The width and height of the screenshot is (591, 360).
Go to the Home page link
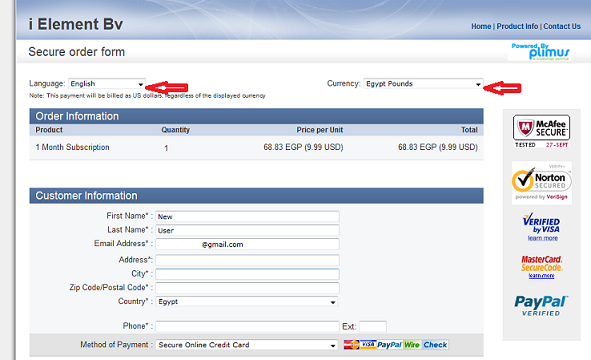[481, 26]
